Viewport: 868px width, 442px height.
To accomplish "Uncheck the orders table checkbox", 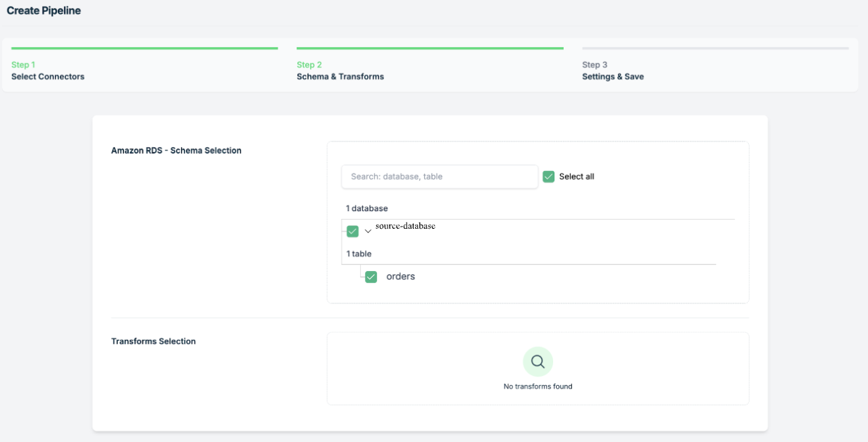I will (x=371, y=277).
